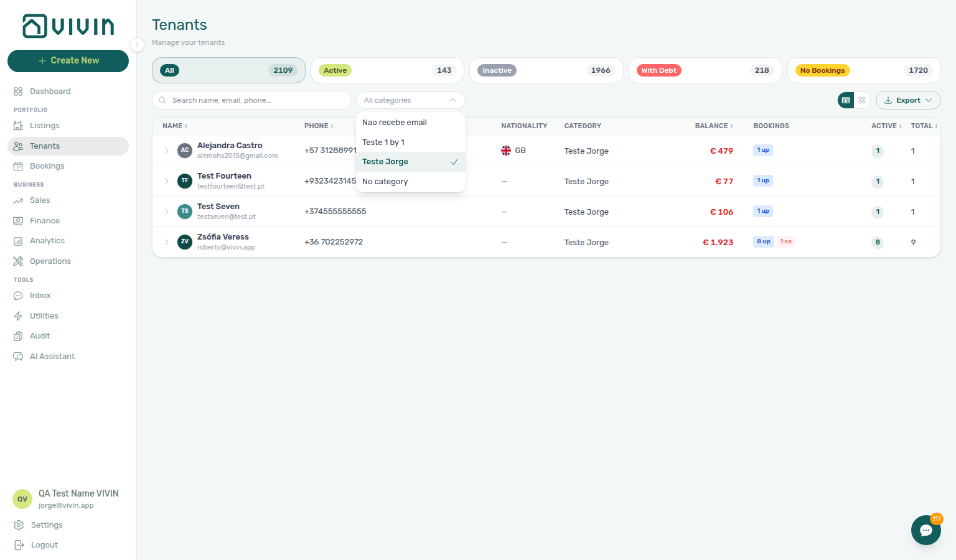Click the search tenants input field
Image resolution: width=956 pixels, height=560 pixels.
coord(251,100)
